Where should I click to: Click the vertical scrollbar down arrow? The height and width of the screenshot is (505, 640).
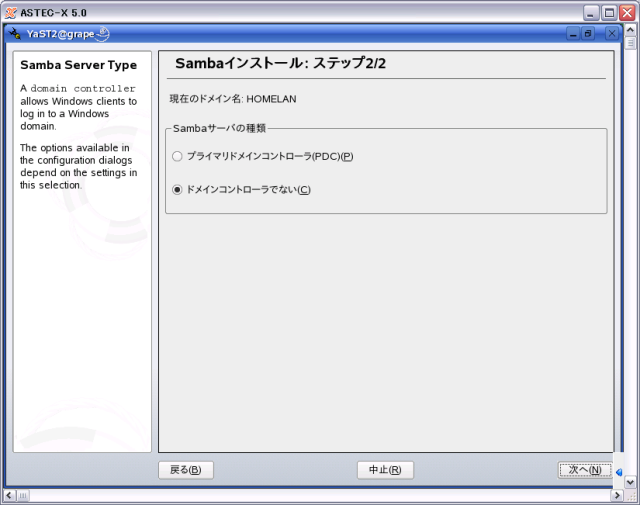630,482
